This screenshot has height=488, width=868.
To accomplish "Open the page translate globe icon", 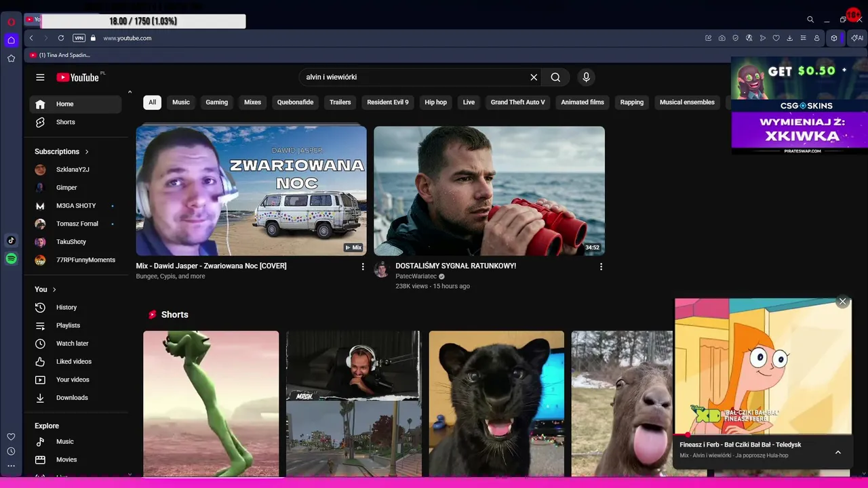I will click(749, 38).
